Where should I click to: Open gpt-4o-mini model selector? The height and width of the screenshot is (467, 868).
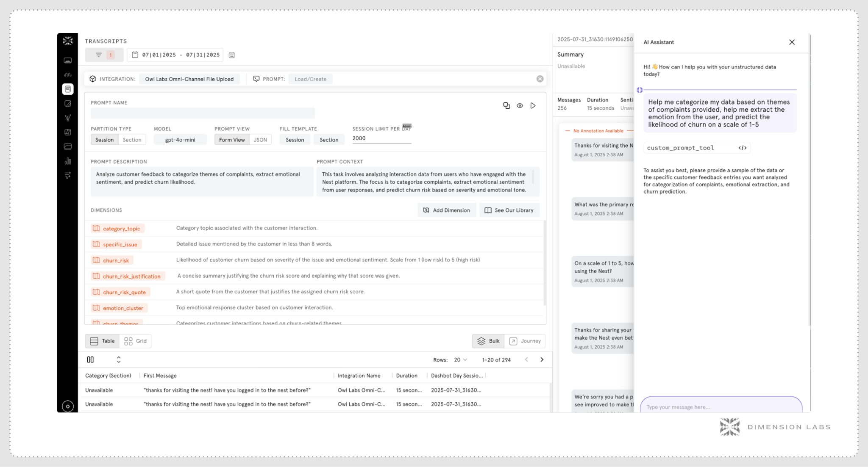180,140
